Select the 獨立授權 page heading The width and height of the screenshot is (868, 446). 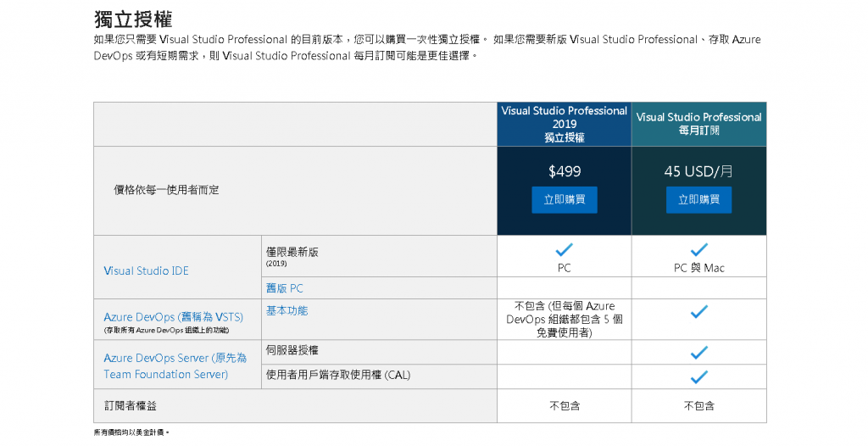click(x=133, y=20)
